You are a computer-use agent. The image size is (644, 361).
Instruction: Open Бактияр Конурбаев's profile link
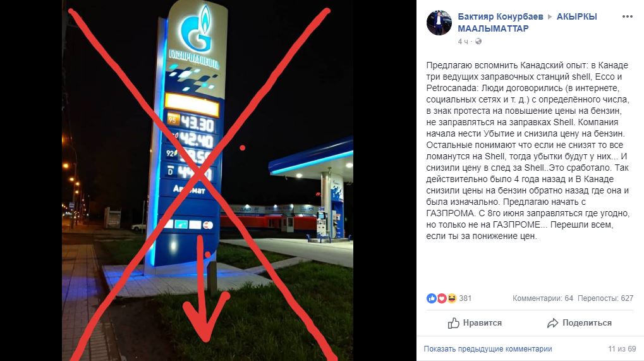pyautogui.click(x=501, y=17)
